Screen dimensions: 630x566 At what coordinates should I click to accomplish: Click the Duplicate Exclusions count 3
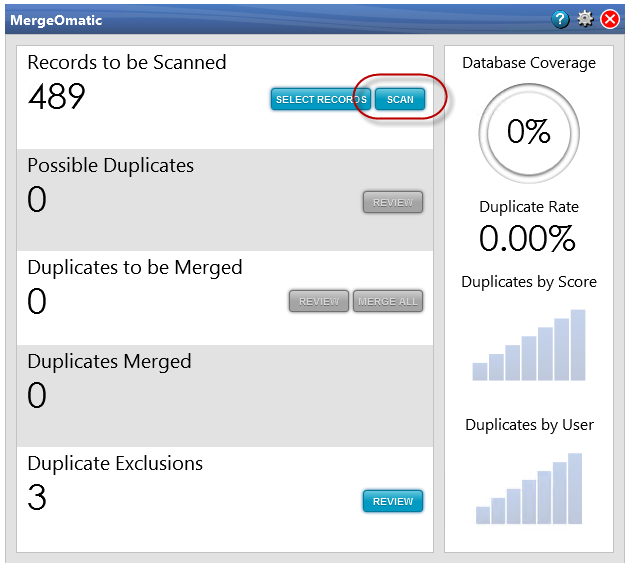tap(37, 497)
